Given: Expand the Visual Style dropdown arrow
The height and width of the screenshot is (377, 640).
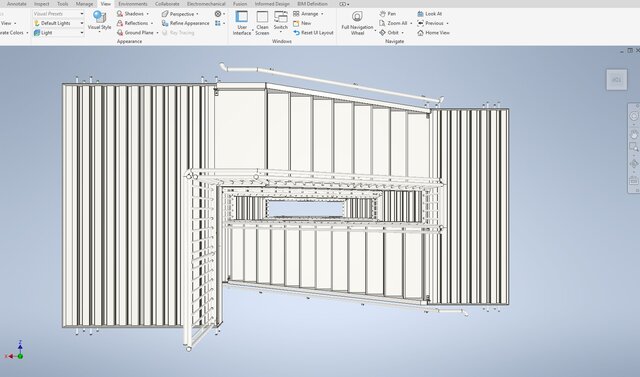Looking at the screenshot, I should click(100, 32).
